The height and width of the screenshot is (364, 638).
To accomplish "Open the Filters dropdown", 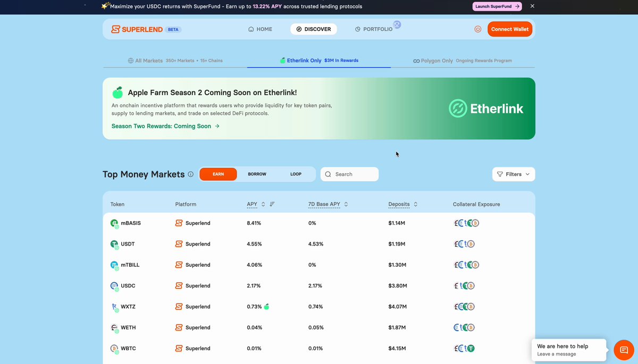I will click(514, 174).
